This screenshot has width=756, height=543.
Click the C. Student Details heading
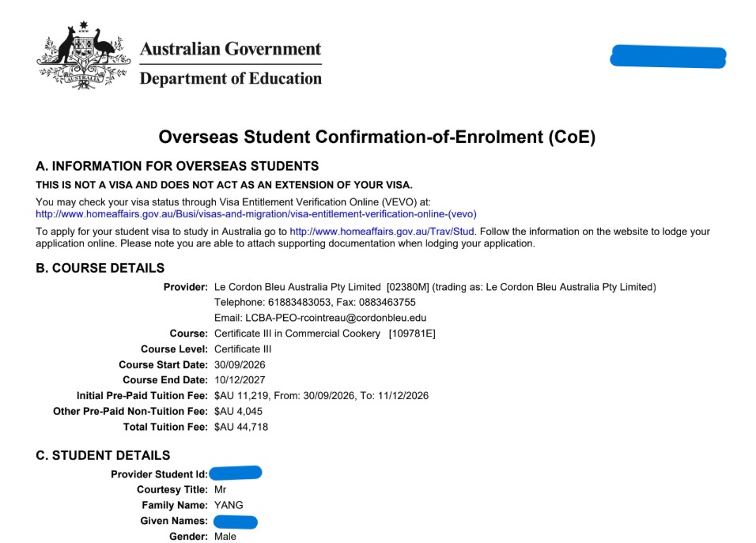(103, 455)
